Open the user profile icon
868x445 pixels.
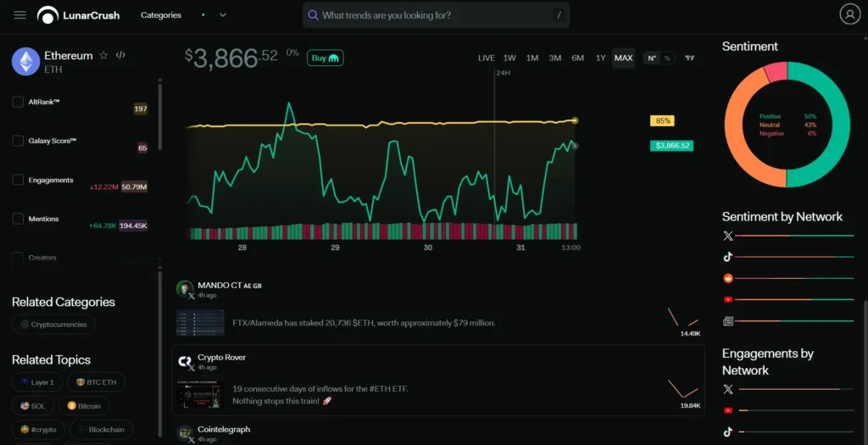(x=849, y=14)
